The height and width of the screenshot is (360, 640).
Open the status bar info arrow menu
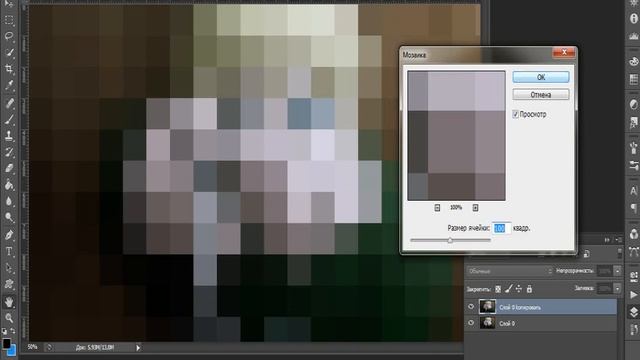click(x=138, y=348)
